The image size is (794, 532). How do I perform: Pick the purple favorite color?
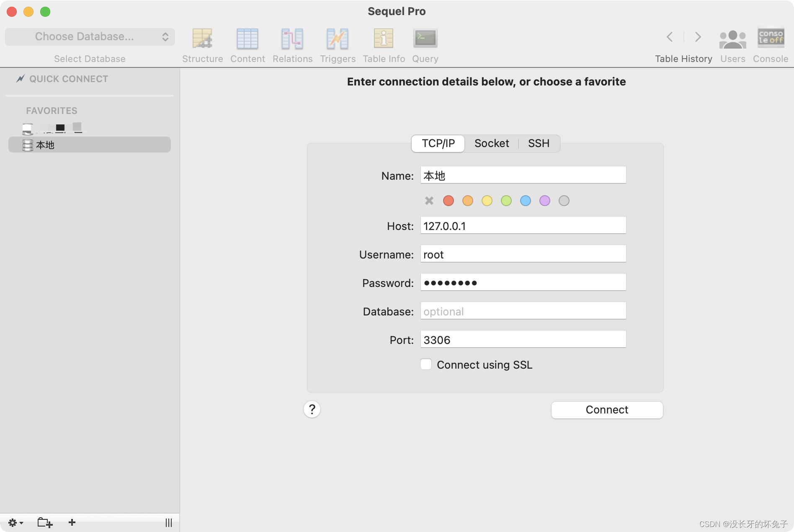(544, 201)
